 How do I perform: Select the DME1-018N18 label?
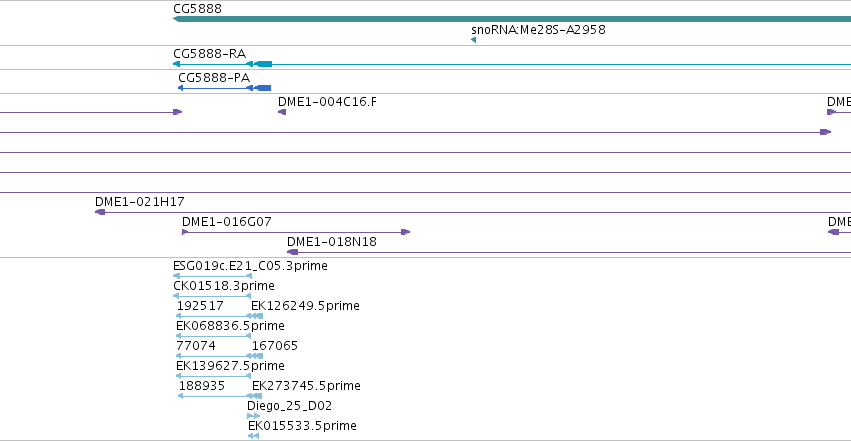pyautogui.click(x=332, y=241)
